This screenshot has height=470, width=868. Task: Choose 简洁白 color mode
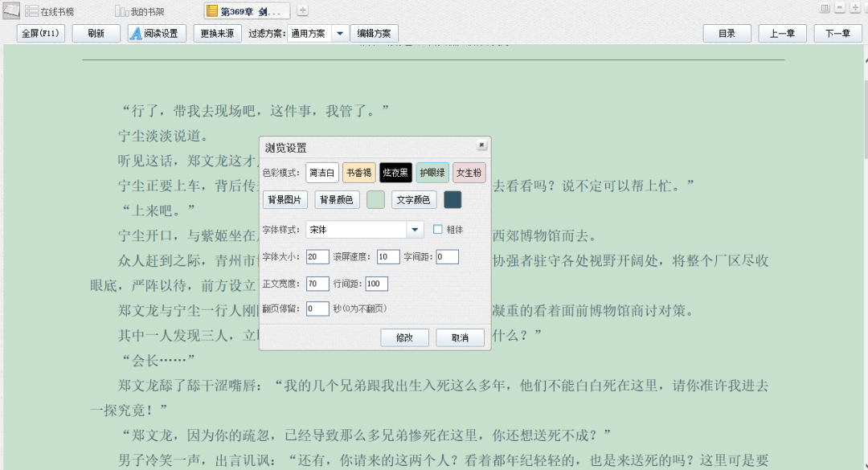click(x=321, y=173)
